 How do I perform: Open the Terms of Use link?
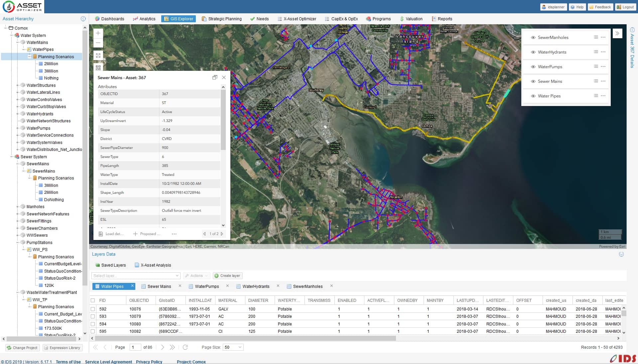coord(68,362)
